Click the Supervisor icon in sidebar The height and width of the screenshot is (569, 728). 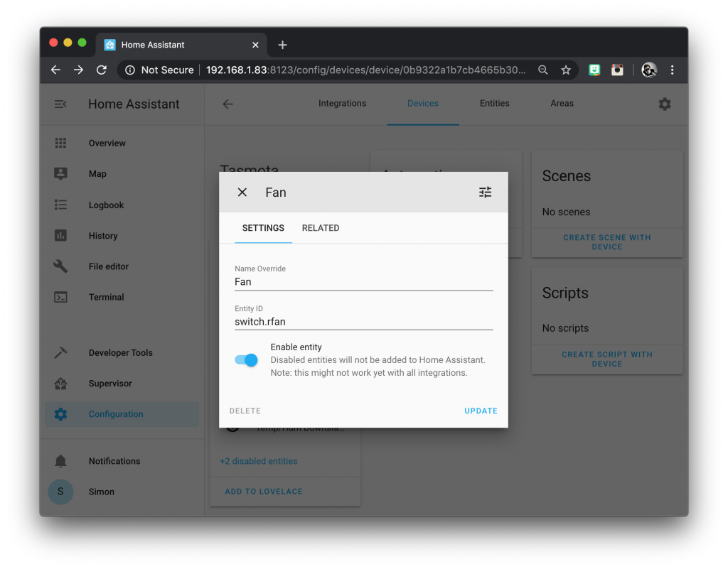(x=60, y=384)
